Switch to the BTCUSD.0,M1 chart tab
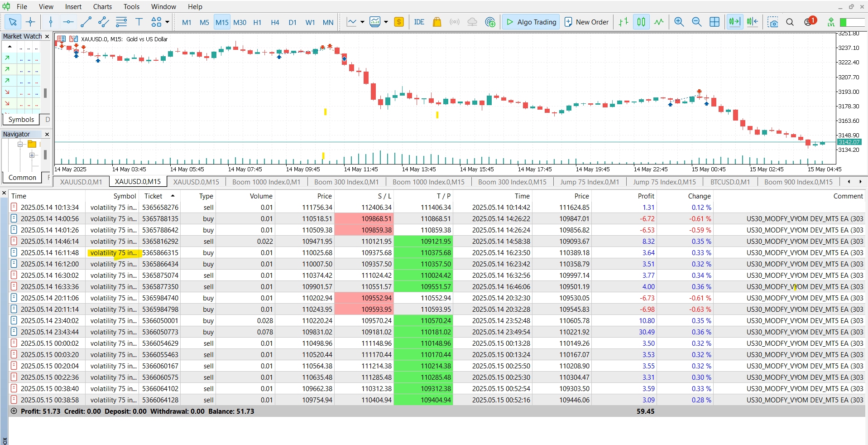 (730, 182)
